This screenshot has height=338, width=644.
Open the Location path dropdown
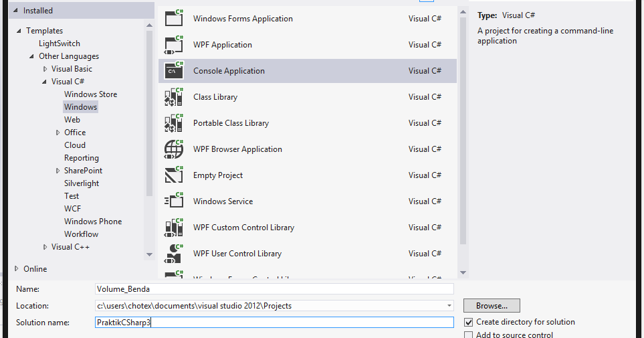[449, 306]
